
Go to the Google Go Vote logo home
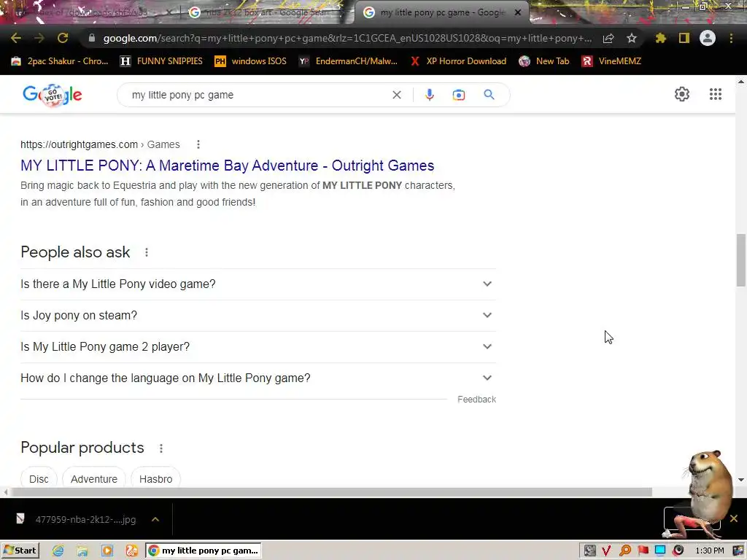click(x=53, y=95)
